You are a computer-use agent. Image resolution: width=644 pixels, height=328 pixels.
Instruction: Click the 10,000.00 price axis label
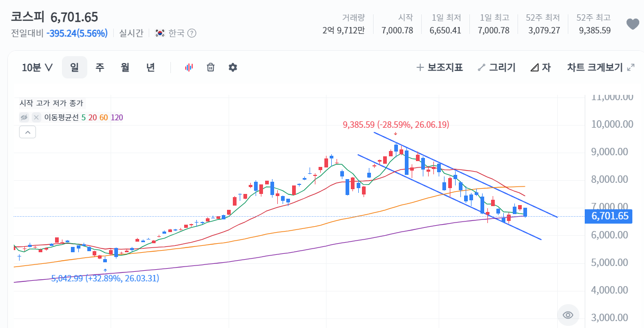point(612,125)
